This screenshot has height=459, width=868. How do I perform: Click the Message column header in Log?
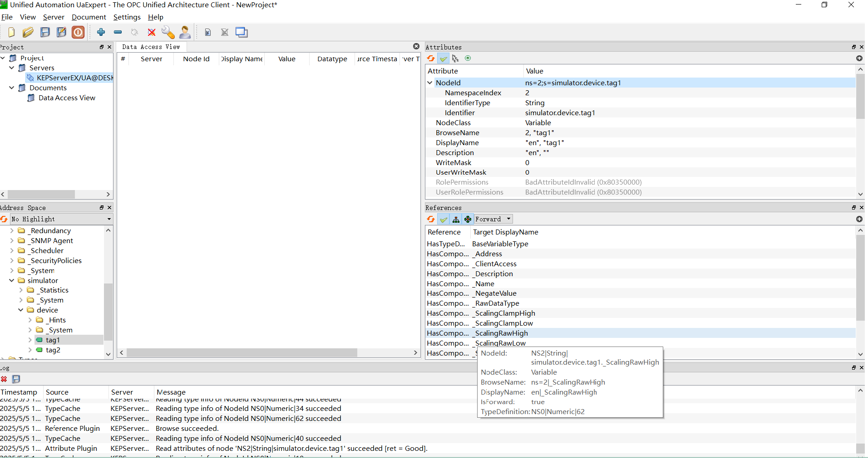click(171, 392)
